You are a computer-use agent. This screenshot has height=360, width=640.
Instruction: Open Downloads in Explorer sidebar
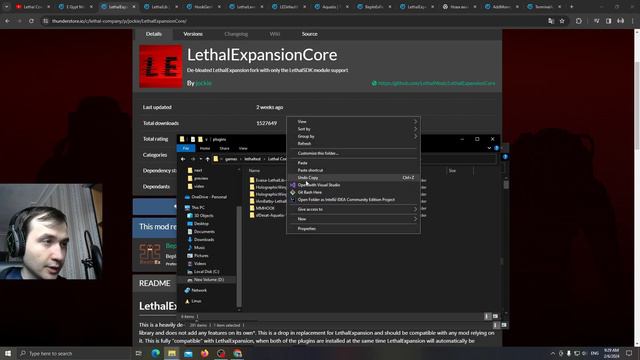(x=204, y=240)
